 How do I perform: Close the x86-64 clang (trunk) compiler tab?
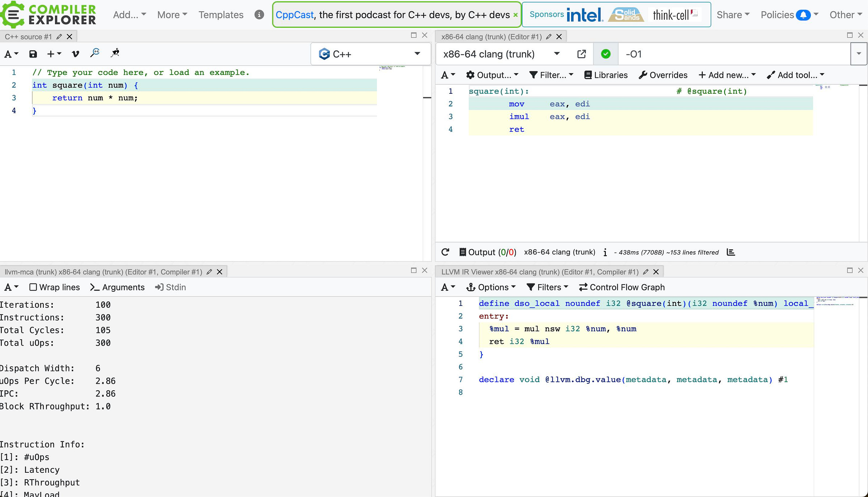click(x=559, y=37)
